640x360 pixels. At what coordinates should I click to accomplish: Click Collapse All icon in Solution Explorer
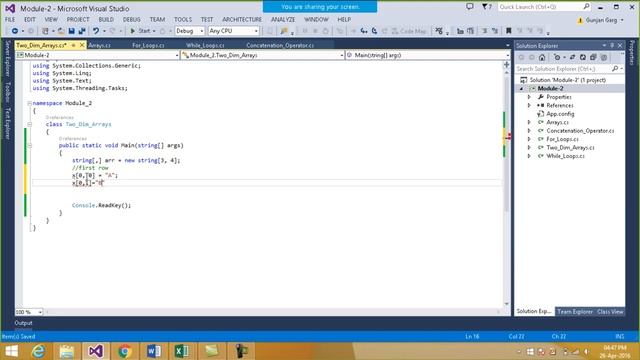(593, 58)
